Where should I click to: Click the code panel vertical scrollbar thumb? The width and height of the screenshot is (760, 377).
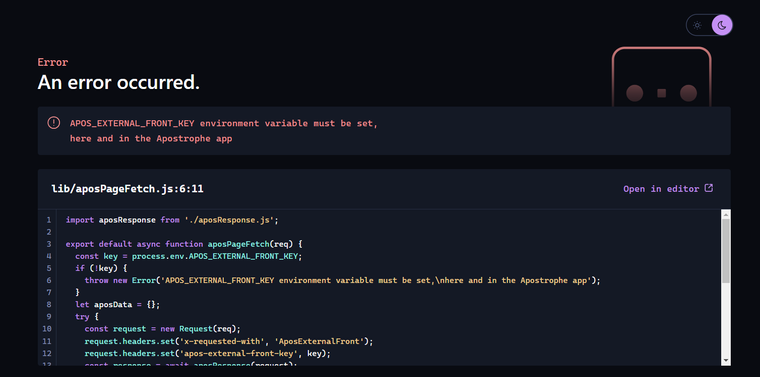[726, 251]
